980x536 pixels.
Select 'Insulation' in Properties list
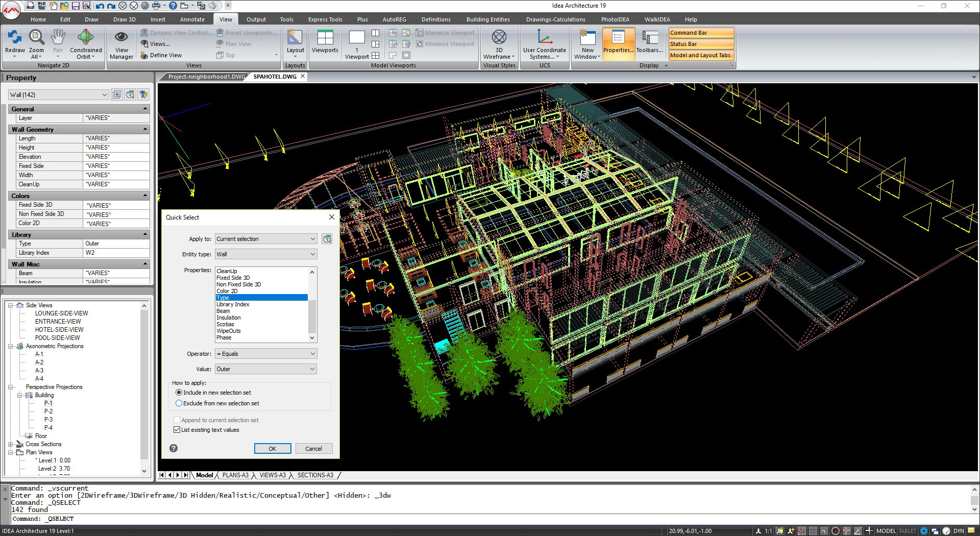[228, 318]
